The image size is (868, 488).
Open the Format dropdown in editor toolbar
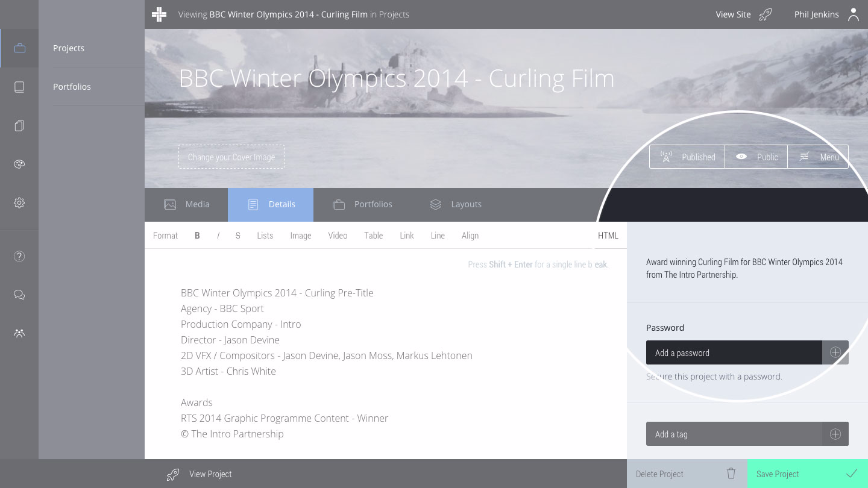click(x=165, y=236)
